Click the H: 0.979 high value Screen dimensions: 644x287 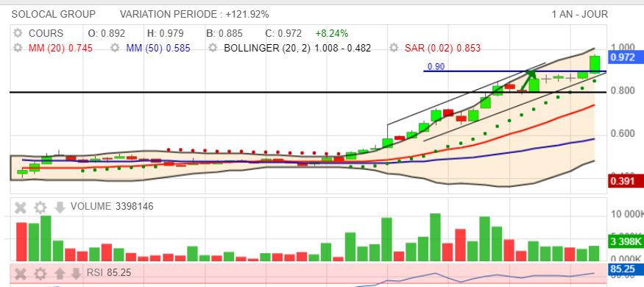coord(165,33)
